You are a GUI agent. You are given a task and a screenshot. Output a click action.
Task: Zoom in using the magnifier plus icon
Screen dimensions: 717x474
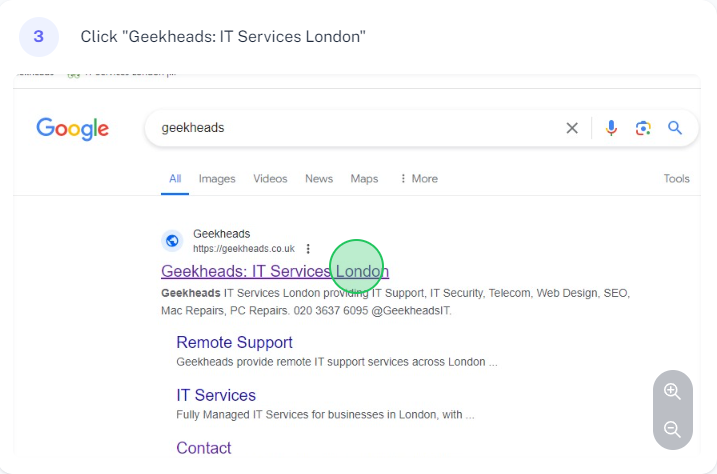[672, 391]
